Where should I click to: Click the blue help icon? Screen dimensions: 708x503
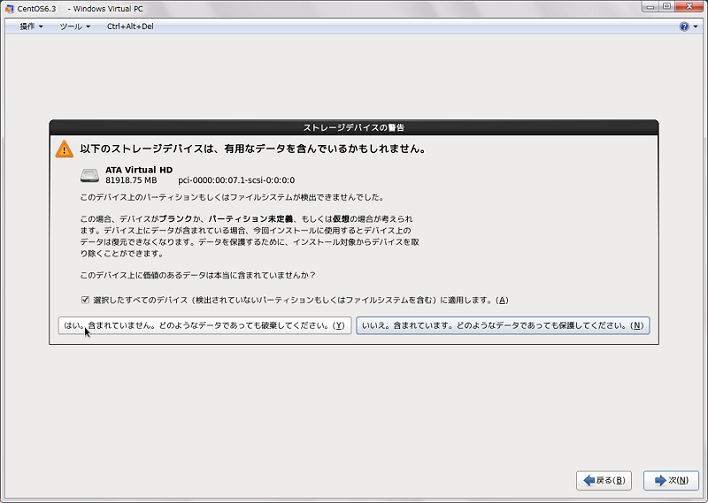pyautogui.click(x=684, y=27)
